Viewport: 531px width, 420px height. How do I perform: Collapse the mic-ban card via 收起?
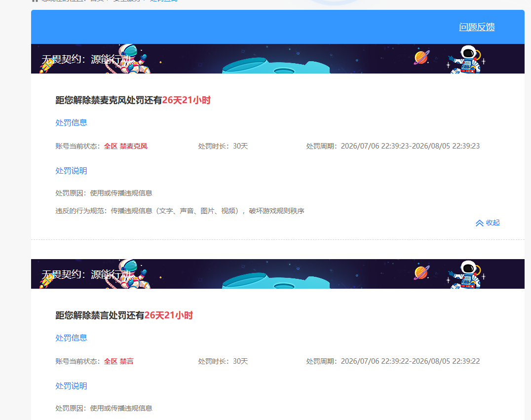pyautogui.click(x=493, y=223)
